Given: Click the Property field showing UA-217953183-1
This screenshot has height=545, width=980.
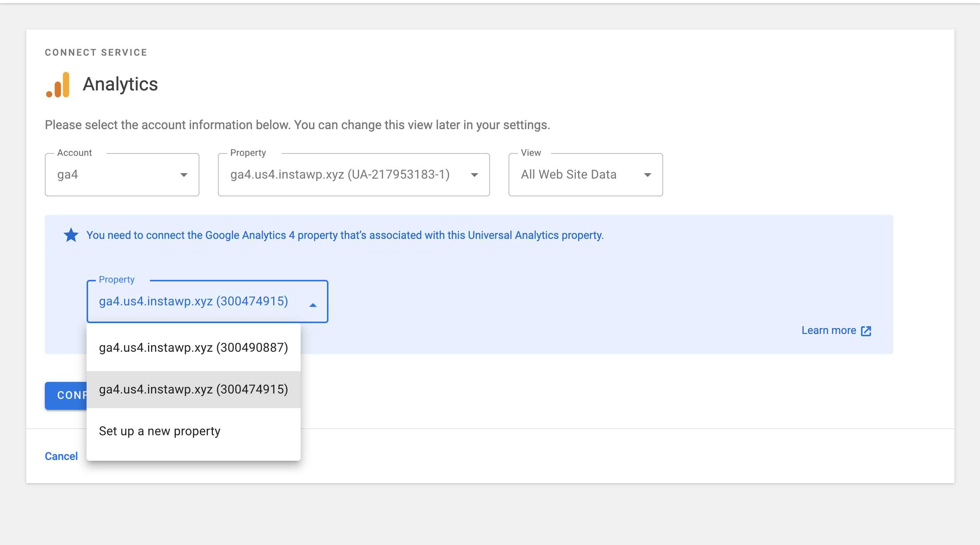Looking at the screenshot, I should coord(340,175).
